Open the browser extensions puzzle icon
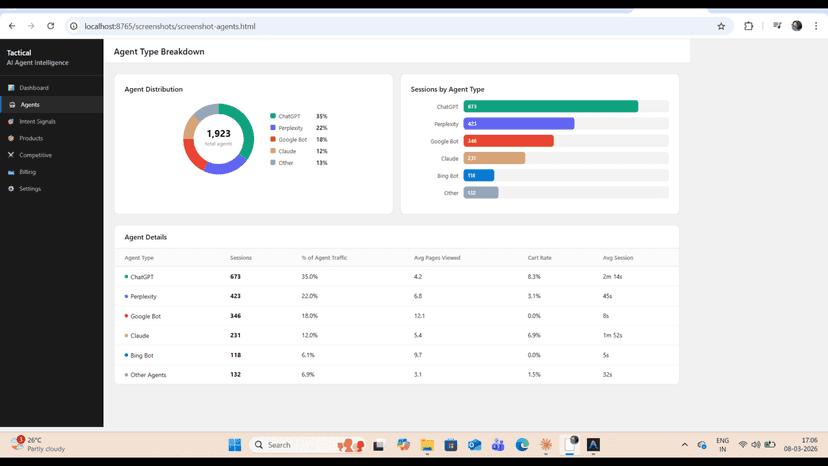Viewport: 828px width, 466px height. (748, 26)
